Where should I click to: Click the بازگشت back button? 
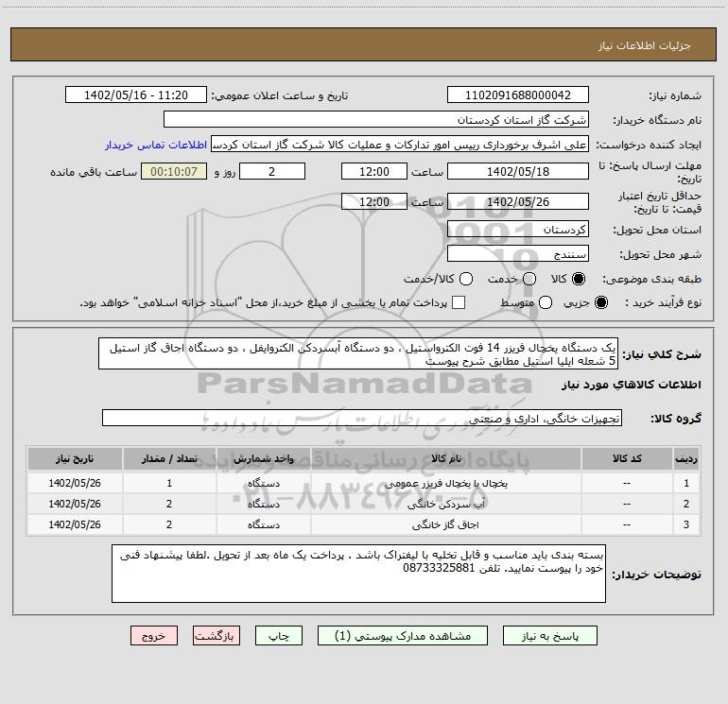coord(217,636)
